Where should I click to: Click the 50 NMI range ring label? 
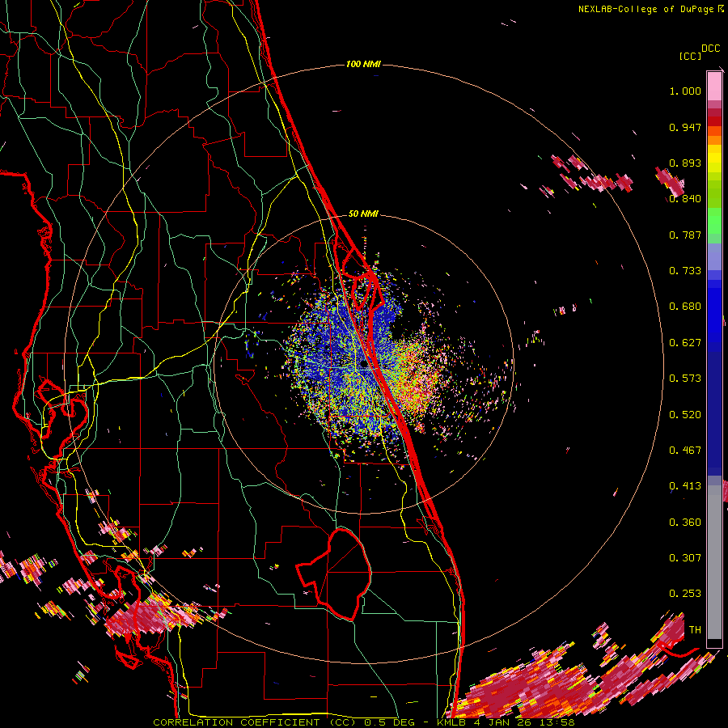363,214
